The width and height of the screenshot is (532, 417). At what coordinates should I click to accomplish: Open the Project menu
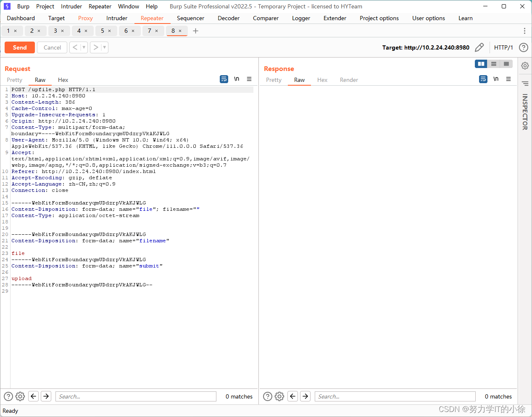point(45,6)
